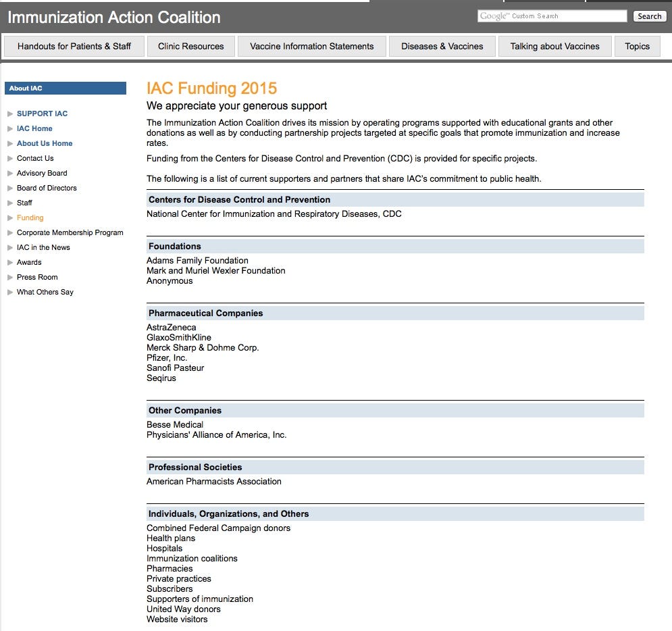Viewport: 672px width, 631px height.
Task: Open the Talking about Vaccines menu
Action: tap(554, 47)
